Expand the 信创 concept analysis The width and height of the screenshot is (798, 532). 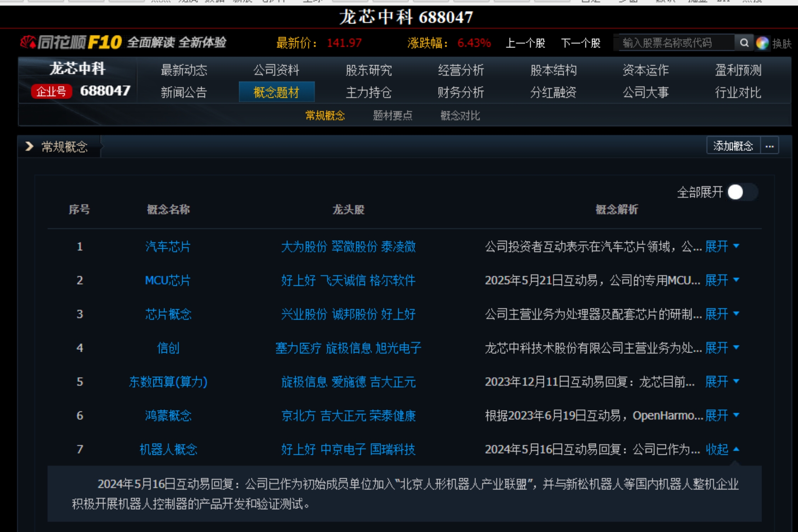pos(722,348)
